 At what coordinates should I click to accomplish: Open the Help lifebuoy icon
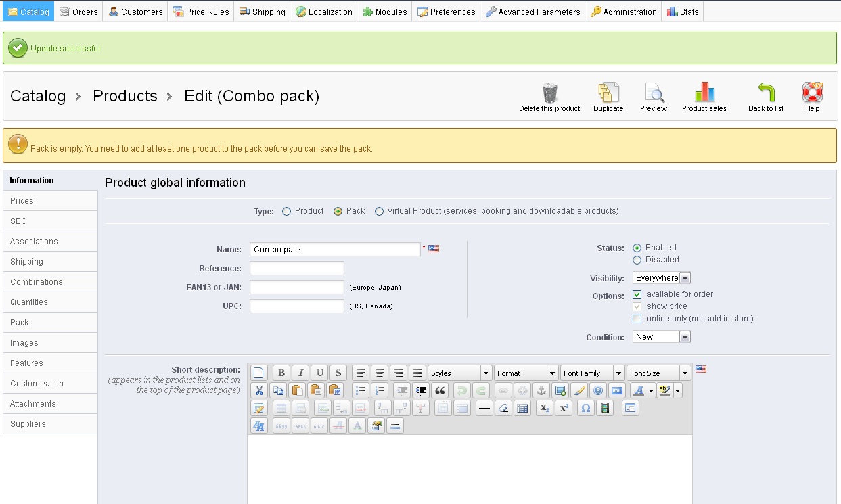coord(812,93)
